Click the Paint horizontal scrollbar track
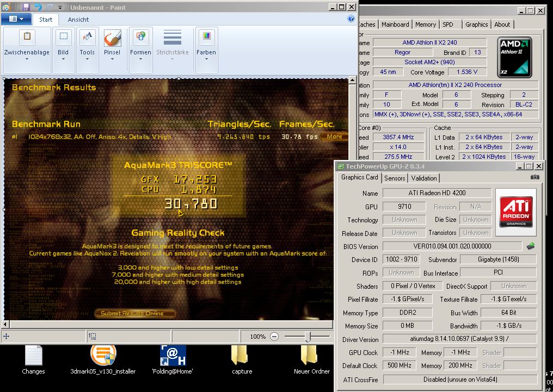 point(171,324)
